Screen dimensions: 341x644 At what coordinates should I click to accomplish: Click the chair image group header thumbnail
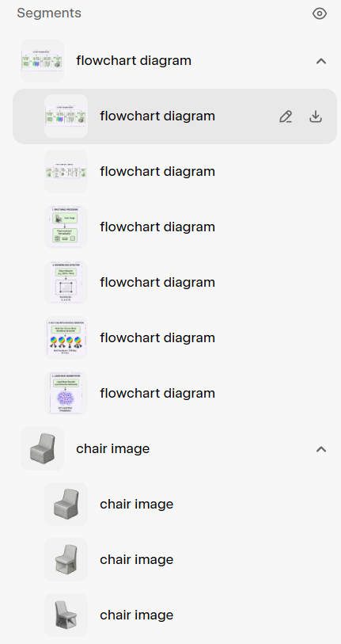coord(42,449)
